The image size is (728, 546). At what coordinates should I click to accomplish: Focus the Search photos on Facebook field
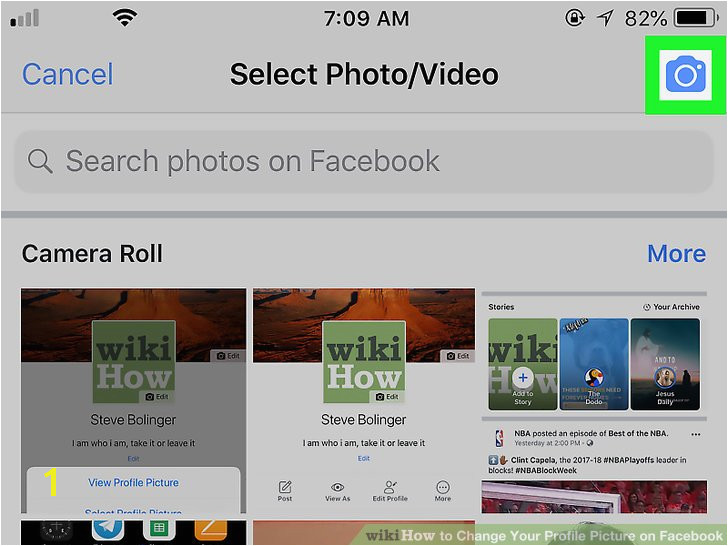click(364, 161)
